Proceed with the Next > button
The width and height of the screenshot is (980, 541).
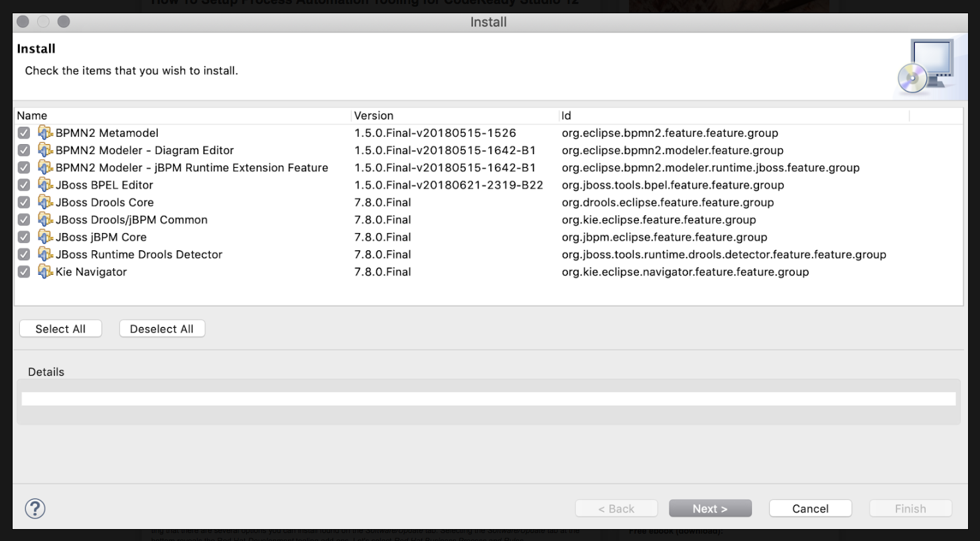coord(710,508)
